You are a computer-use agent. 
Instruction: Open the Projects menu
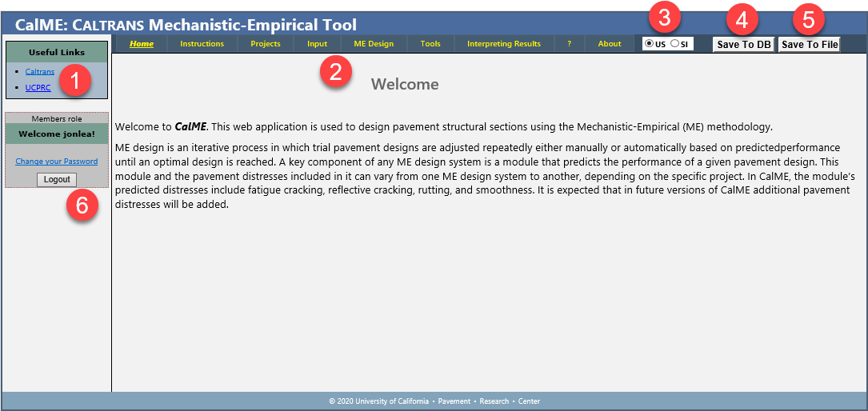(266, 44)
